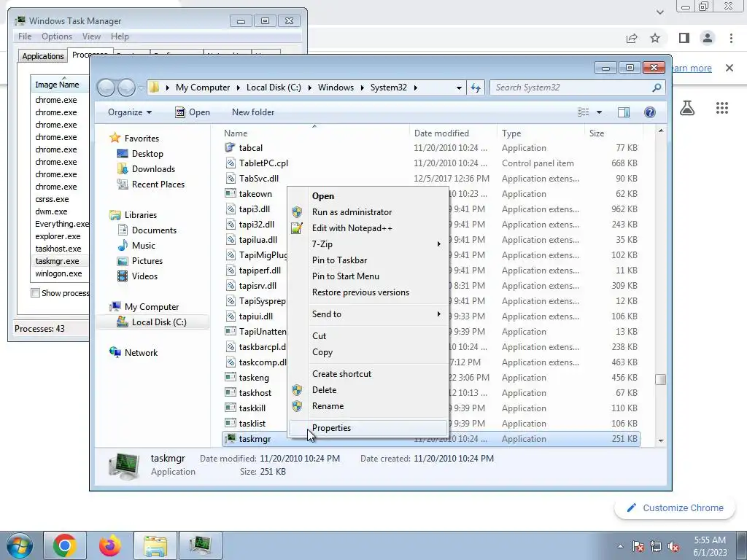Click the scroll down arrow in file list
Viewport: 747px width, 560px height.
pyautogui.click(x=660, y=440)
